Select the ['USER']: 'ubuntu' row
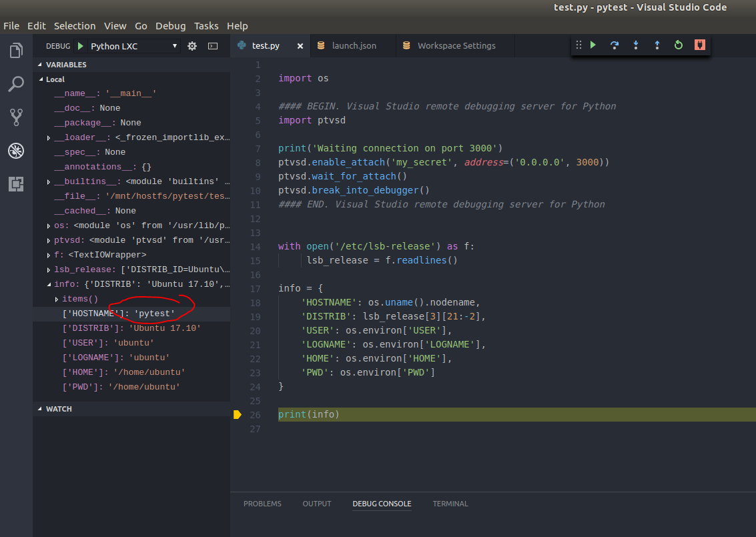This screenshot has width=756, height=537. coord(131,344)
